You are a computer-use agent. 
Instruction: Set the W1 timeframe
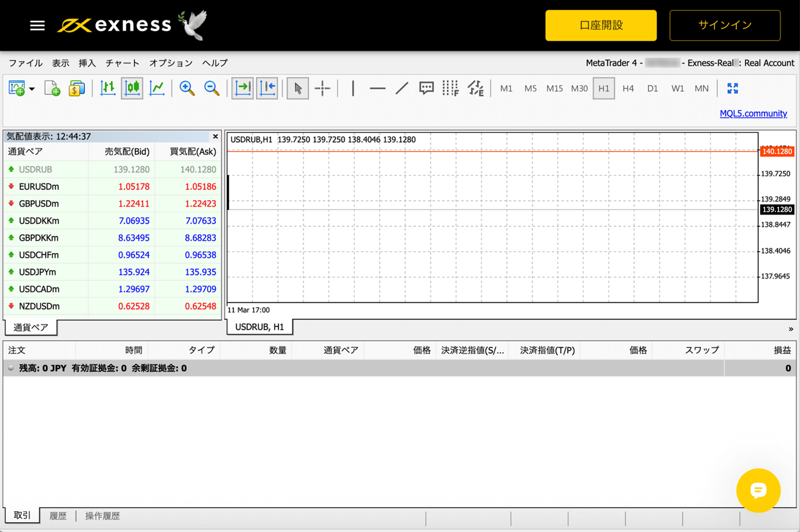[677, 89]
